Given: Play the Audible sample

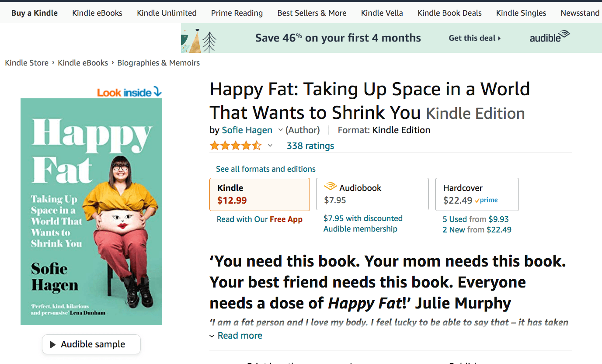Looking at the screenshot, I should pyautogui.click(x=91, y=344).
